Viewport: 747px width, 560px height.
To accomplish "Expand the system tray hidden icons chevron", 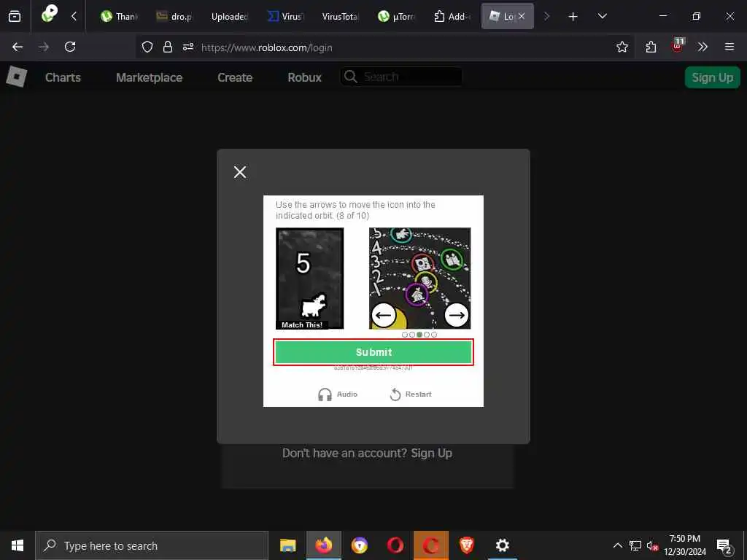I will [x=617, y=545].
